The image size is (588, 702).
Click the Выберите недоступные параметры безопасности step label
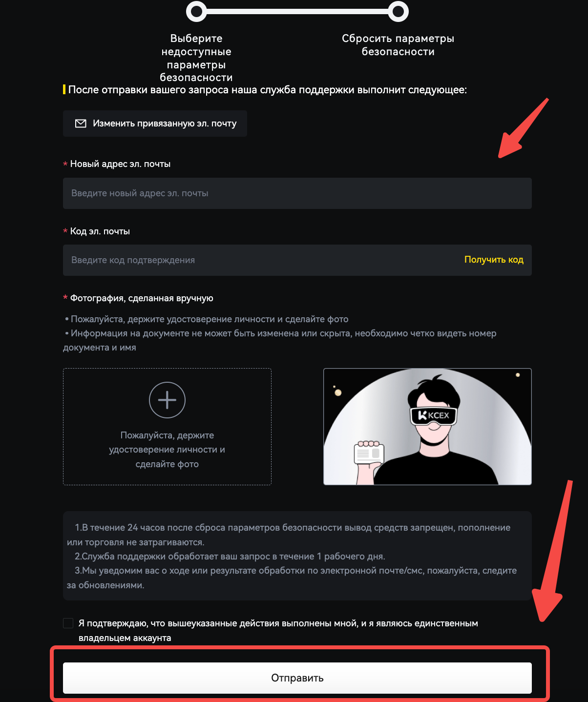click(x=196, y=58)
